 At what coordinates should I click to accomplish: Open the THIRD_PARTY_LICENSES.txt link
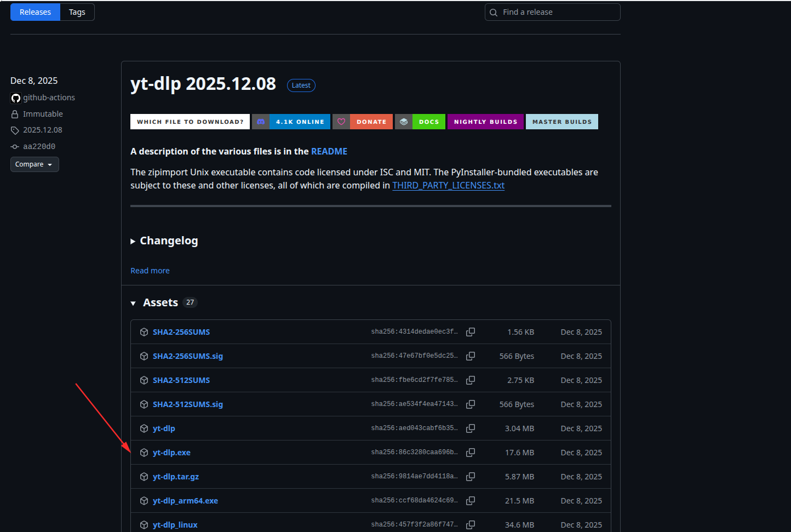pyautogui.click(x=448, y=186)
